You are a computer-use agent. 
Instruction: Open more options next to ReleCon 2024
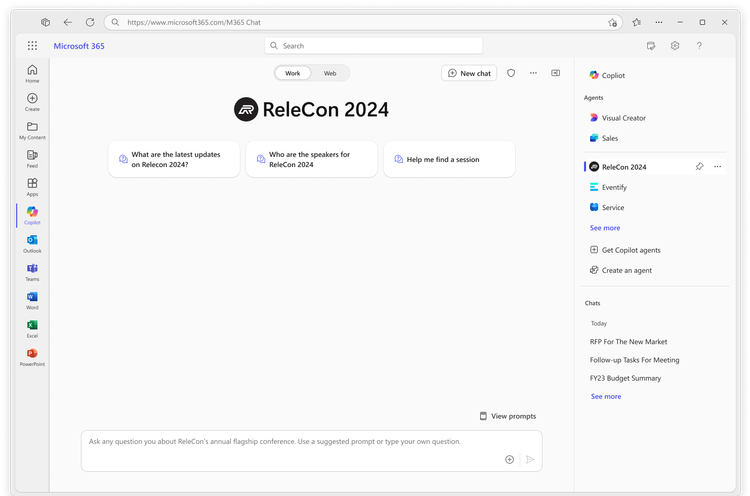point(717,166)
